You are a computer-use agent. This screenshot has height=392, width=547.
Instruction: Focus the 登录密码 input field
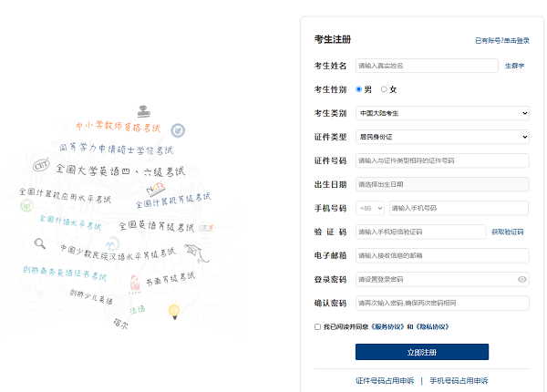click(x=442, y=279)
